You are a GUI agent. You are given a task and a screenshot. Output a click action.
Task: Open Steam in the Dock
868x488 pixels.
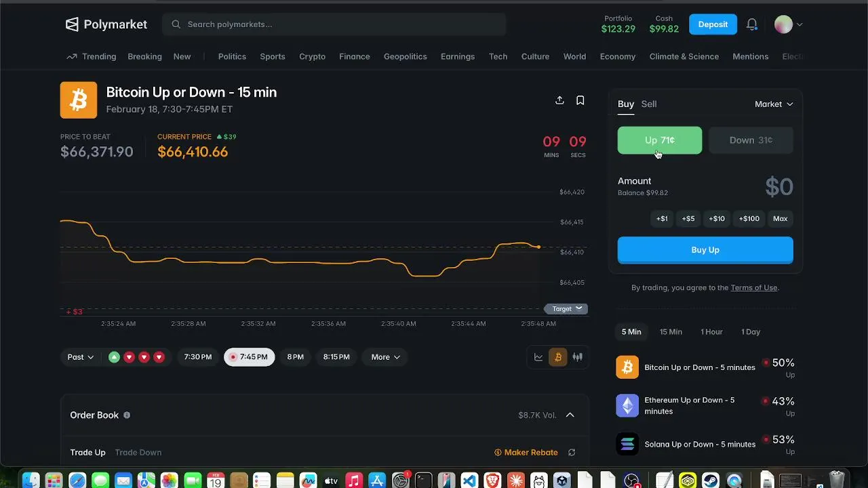pyautogui.click(x=711, y=480)
